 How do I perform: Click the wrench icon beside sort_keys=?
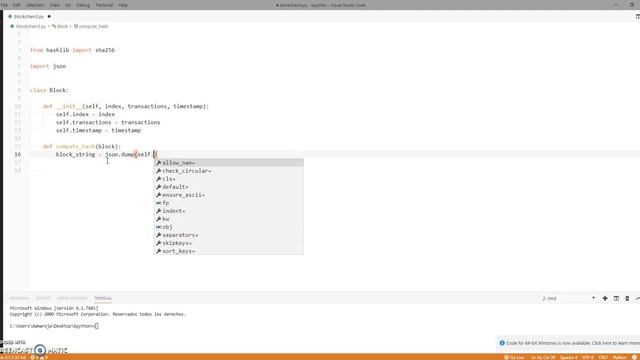[158, 251]
